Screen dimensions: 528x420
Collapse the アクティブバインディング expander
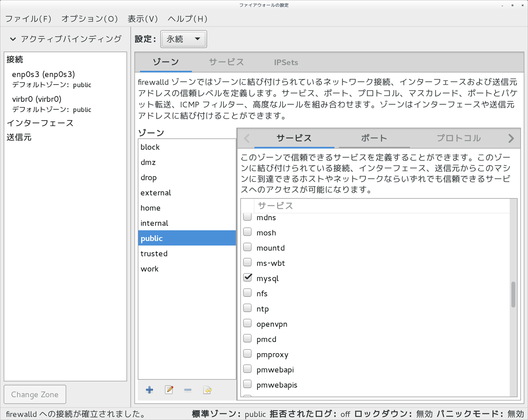(x=13, y=39)
